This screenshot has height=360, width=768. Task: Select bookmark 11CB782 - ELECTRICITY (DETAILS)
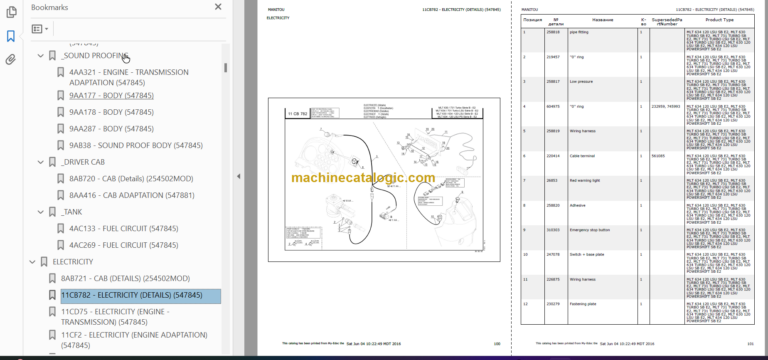(x=141, y=296)
